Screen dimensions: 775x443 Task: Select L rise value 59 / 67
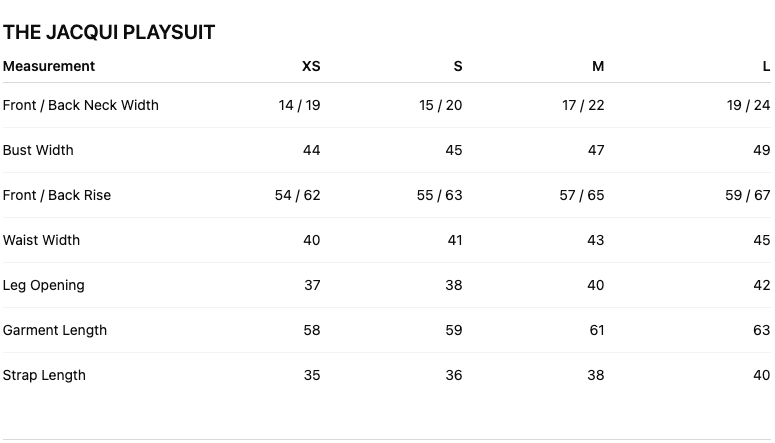coord(748,195)
